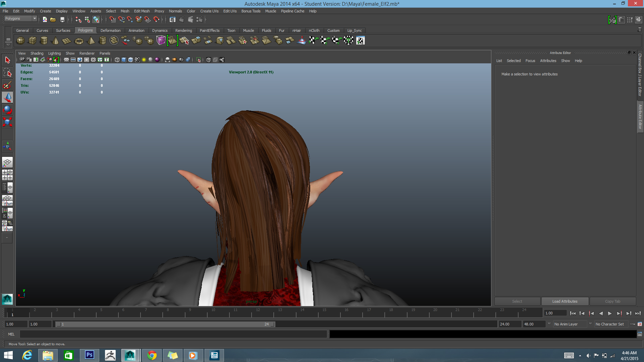The height and width of the screenshot is (362, 644).
Task: Open the Lip_Sync shelf tab
Action: click(x=355, y=31)
